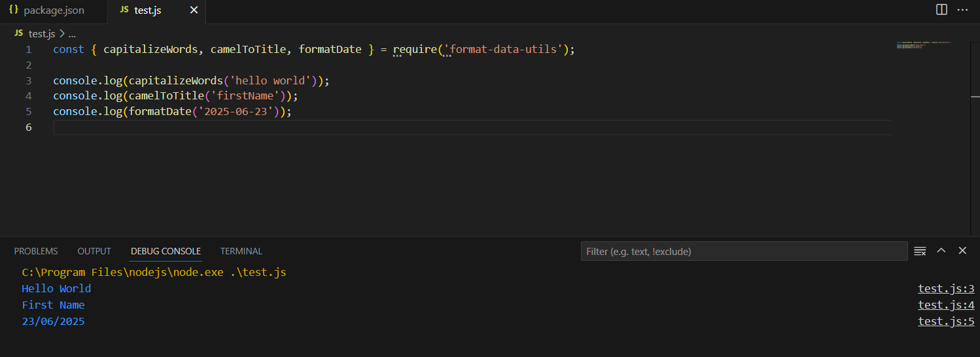
Task: Click line number 5 in the gutter
Action: pyautogui.click(x=28, y=111)
